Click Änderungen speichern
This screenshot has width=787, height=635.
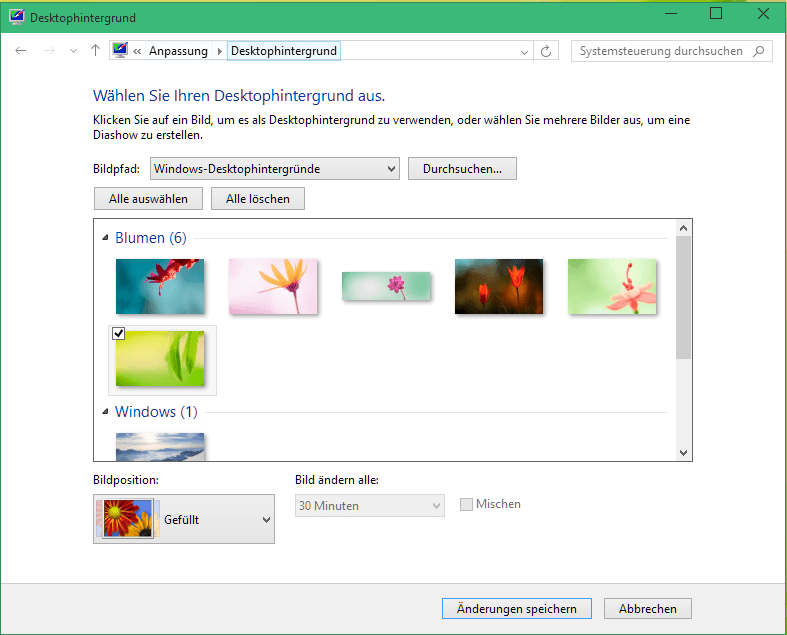click(x=516, y=608)
